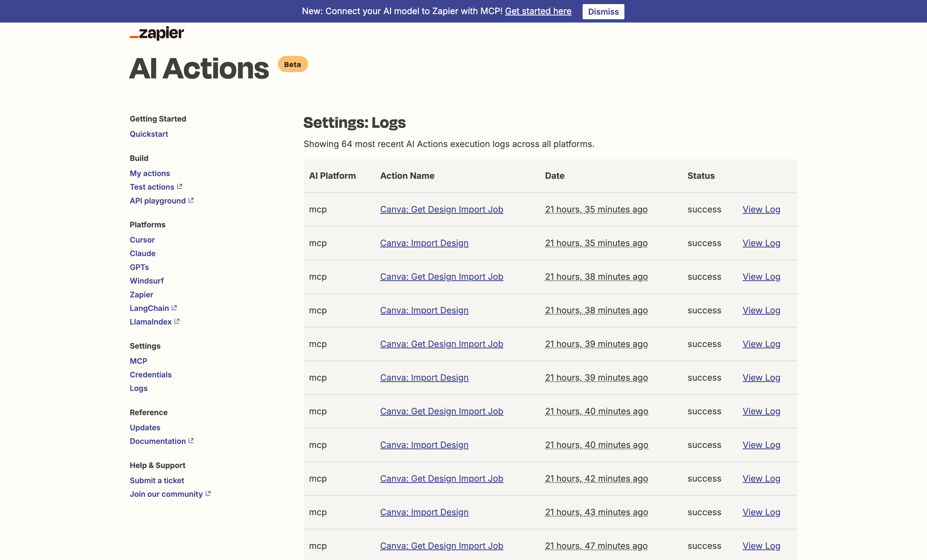Open Credentials settings
The width and height of the screenshot is (927, 560).
tap(151, 375)
